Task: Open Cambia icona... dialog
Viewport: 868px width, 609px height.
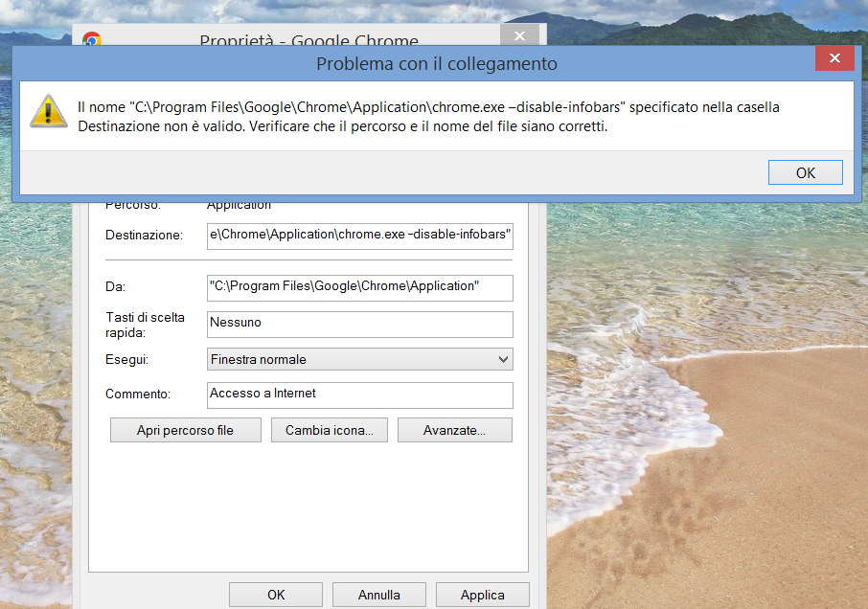Action: coord(330,430)
